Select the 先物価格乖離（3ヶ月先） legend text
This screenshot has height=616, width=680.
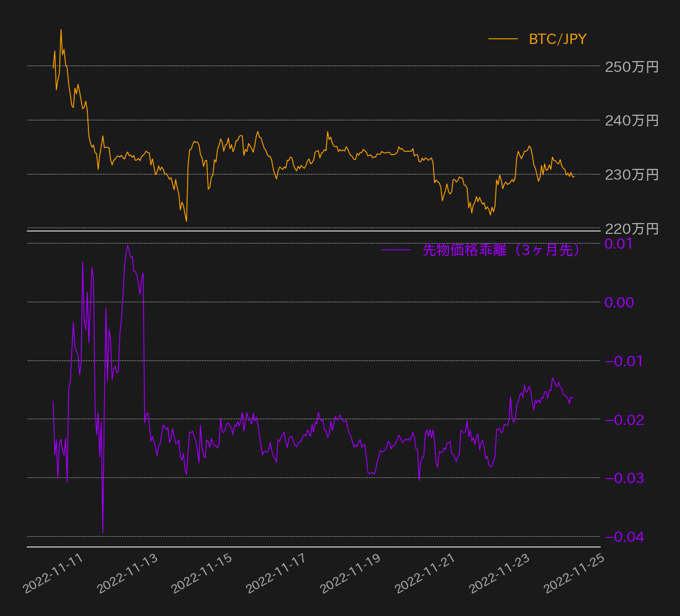501,250
